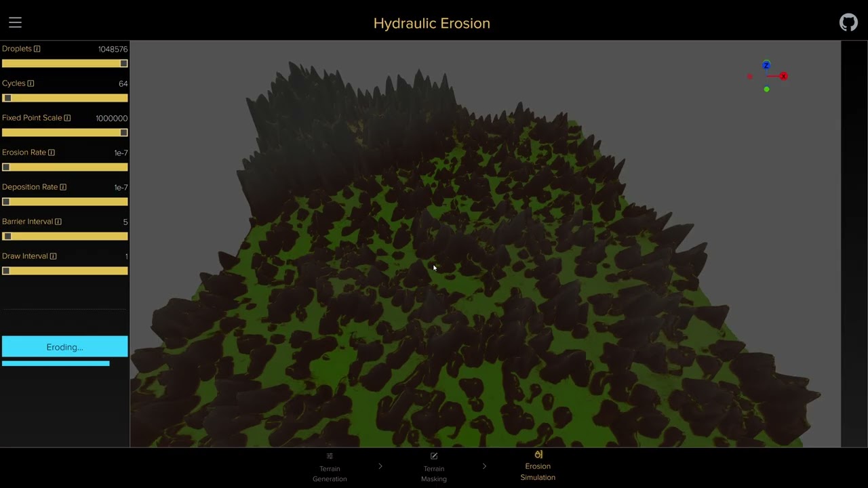Go to Terrain Masking step
Screen dimensions: 868x488
434,467
